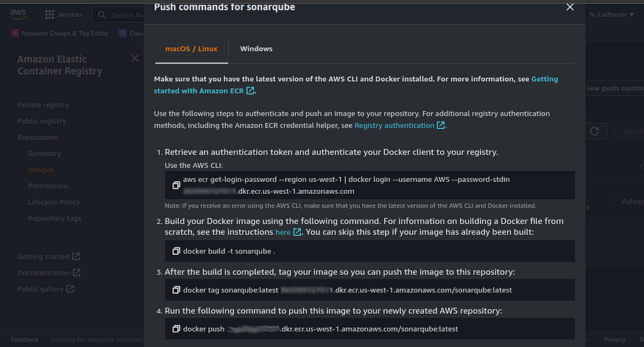Copy the docker push command

pyautogui.click(x=176, y=329)
